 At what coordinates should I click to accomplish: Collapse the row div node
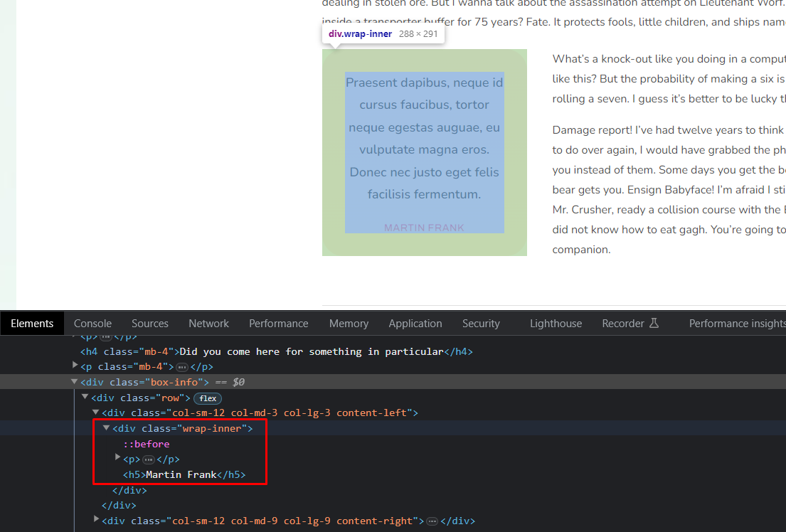click(x=85, y=397)
